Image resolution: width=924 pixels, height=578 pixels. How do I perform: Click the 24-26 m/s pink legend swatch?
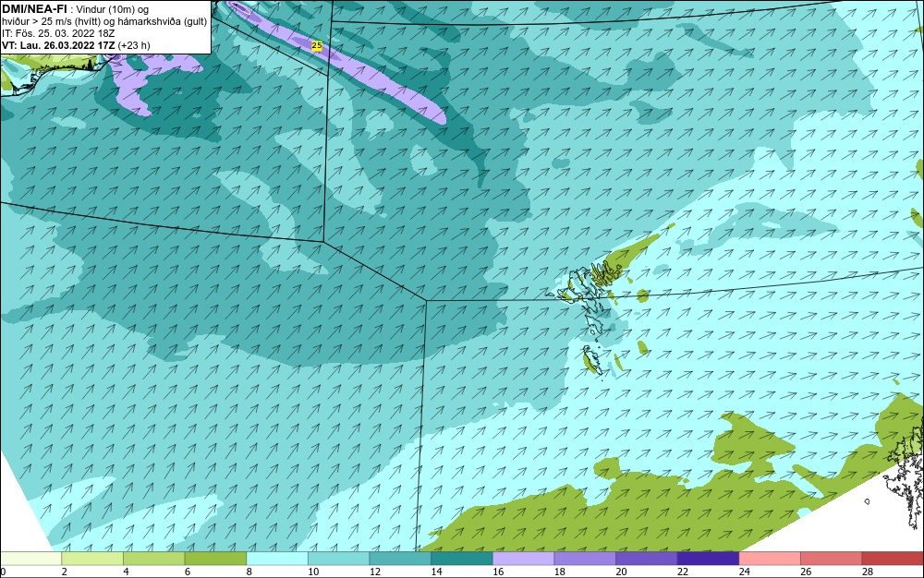click(770, 559)
